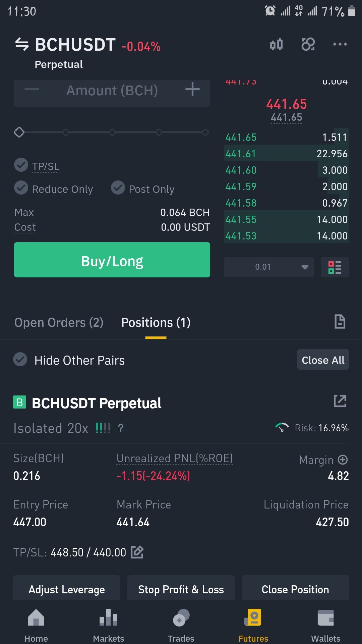Viewport: 362px width, 644px height.
Task: Toggle the Post Only checkbox
Action: [118, 187]
